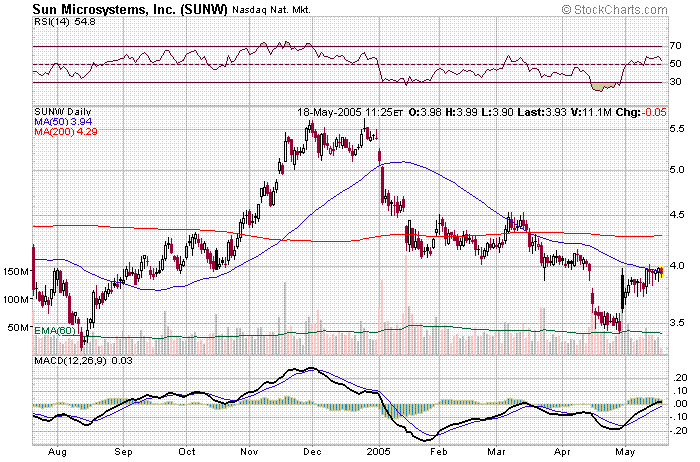Screen dimensions: 700x462
Task: Click the "100M" volume axis label
Action: point(16,299)
